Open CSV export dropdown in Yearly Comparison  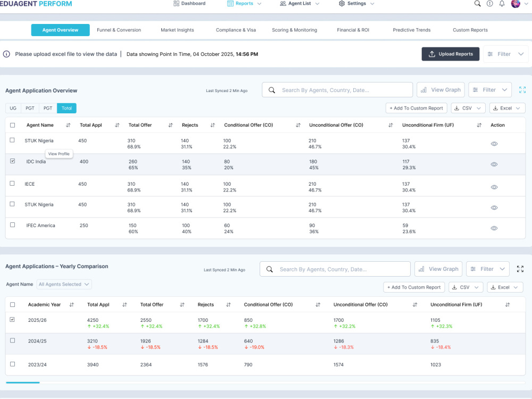465,287
